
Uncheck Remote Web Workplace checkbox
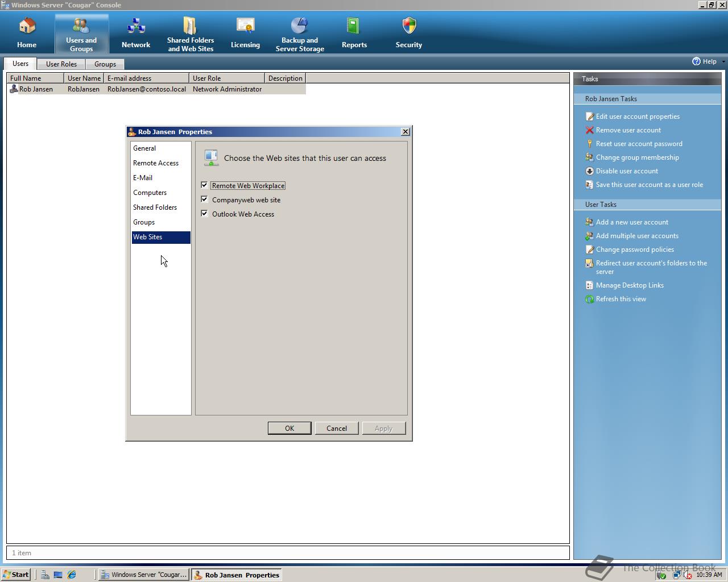pos(204,185)
